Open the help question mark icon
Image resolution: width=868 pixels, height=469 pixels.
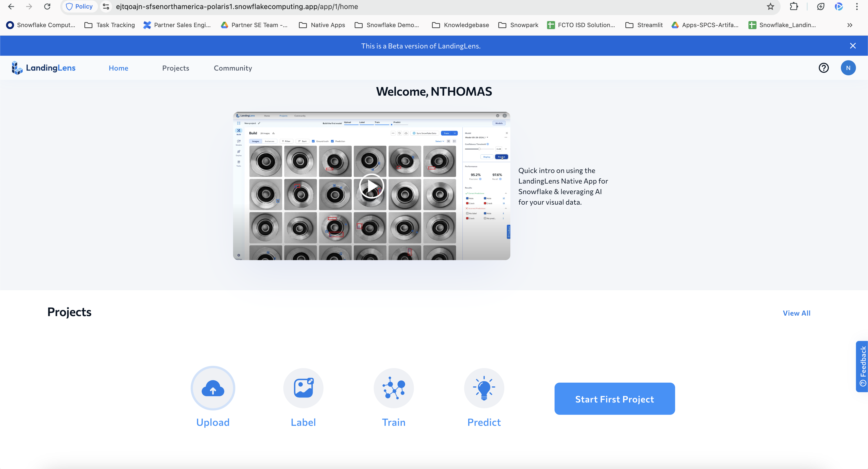pos(824,68)
